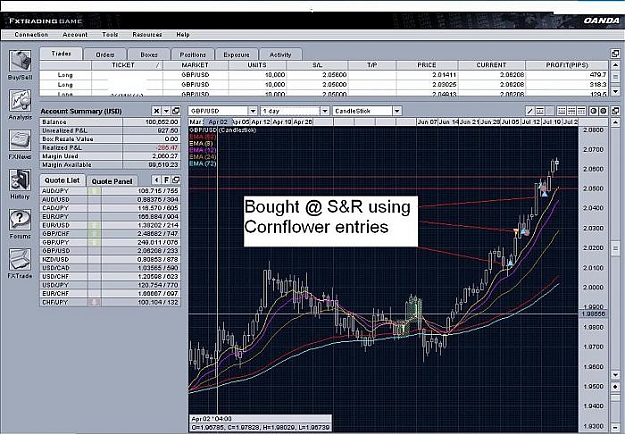Viewport: 625px width, 435px height.
Task: Select the Quote List tab
Action: click(62, 180)
